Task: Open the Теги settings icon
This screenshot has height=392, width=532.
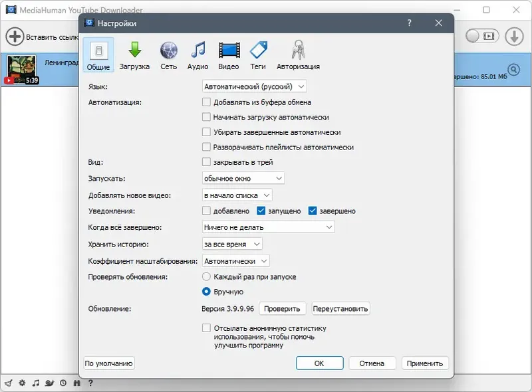Action: point(258,54)
